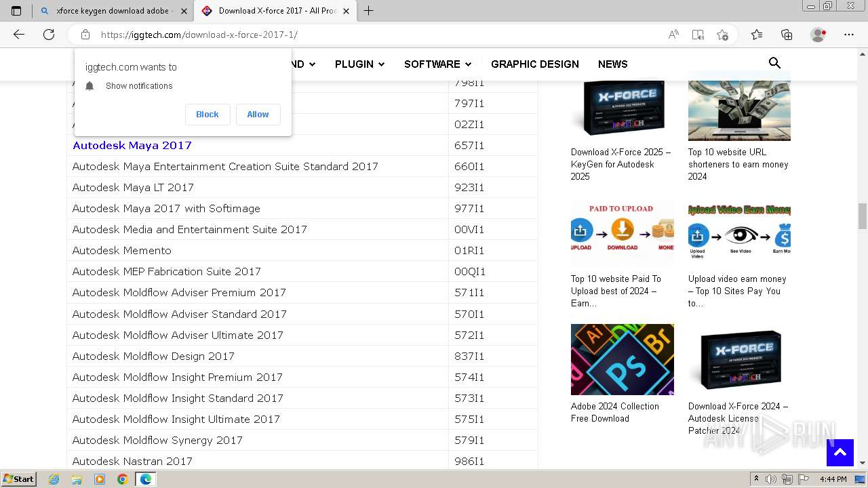
Task: Select product key 660I1
Action: click(x=469, y=166)
